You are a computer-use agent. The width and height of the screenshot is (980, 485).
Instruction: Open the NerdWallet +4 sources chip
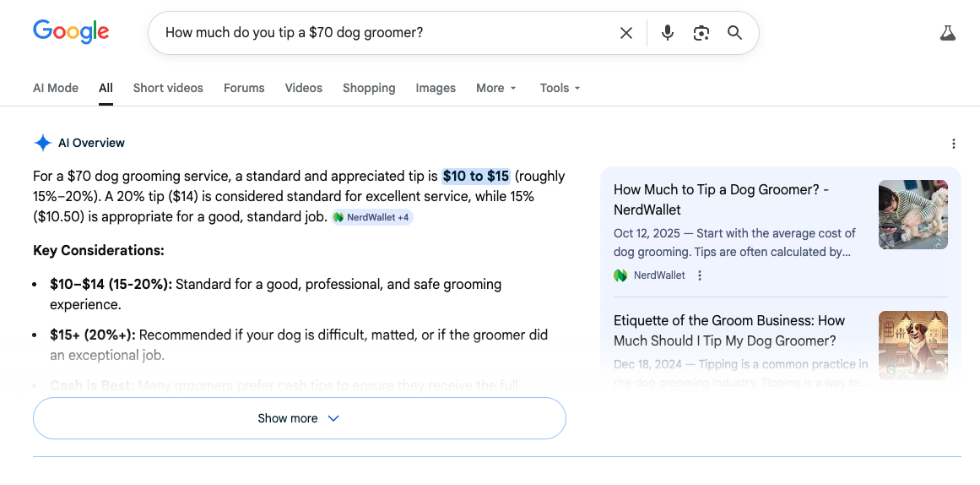coord(371,217)
